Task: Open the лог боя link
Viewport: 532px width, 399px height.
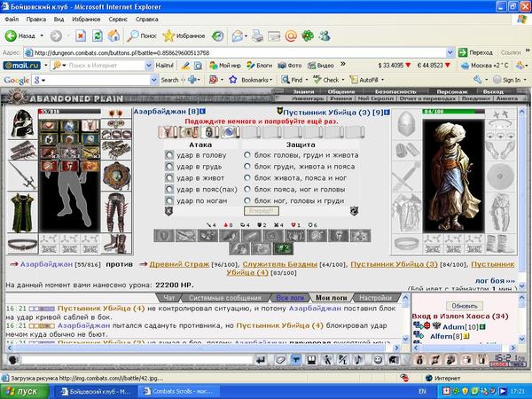Action: pyautogui.click(x=495, y=280)
